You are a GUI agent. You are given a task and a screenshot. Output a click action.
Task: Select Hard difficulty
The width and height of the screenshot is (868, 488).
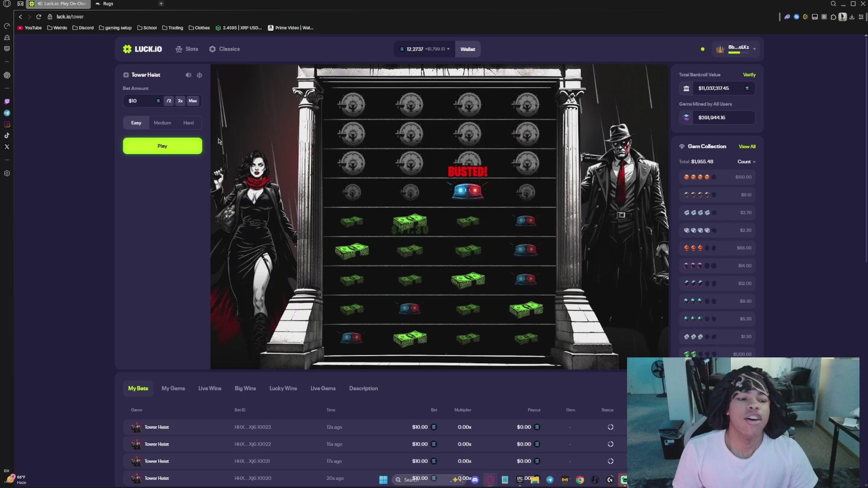tap(189, 123)
